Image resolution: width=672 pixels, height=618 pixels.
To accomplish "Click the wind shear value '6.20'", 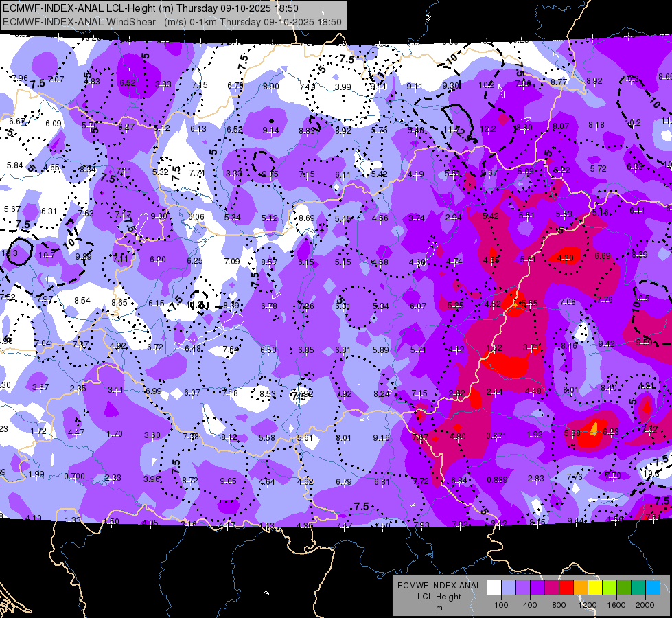I will tap(158, 260).
